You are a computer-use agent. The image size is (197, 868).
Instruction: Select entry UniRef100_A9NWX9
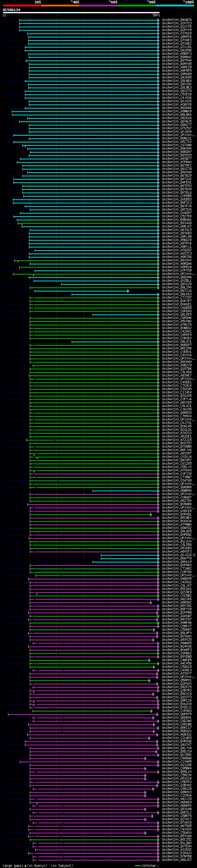click(177, 111)
